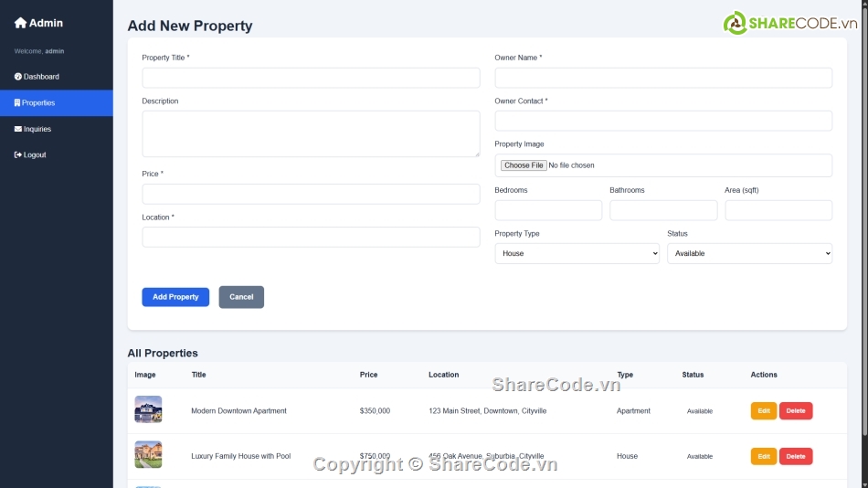Choose a file for Property Image
The image size is (868, 488).
(524, 165)
